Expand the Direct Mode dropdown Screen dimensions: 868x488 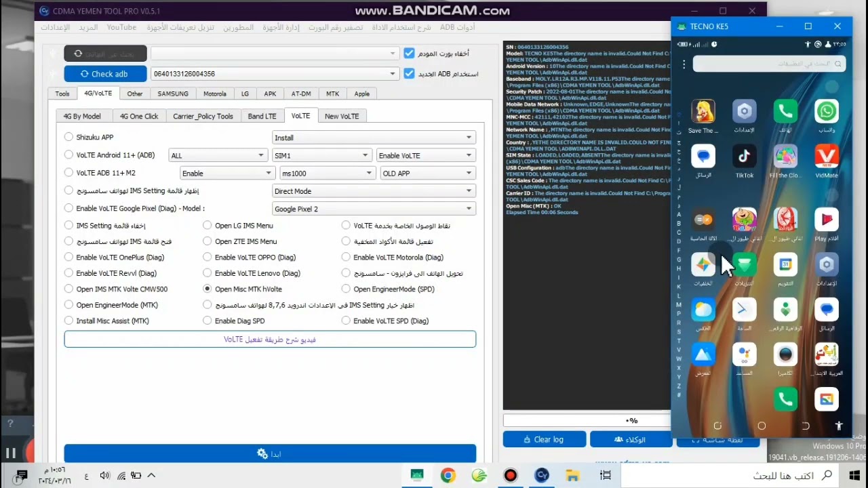[374, 191]
